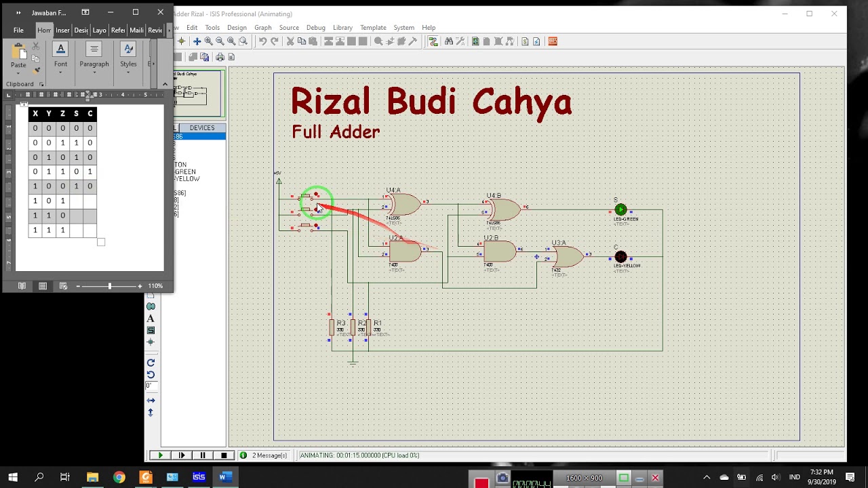This screenshot has width=868, height=488.
Task: Click the simulation Step button
Action: pyautogui.click(x=182, y=455)
